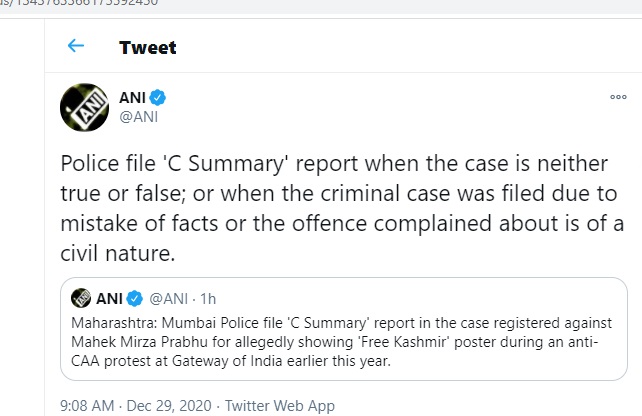Open the three-dot more options menu
Image resolution: width=642 pixels, height=416 pixels.
tap(617, 97)
